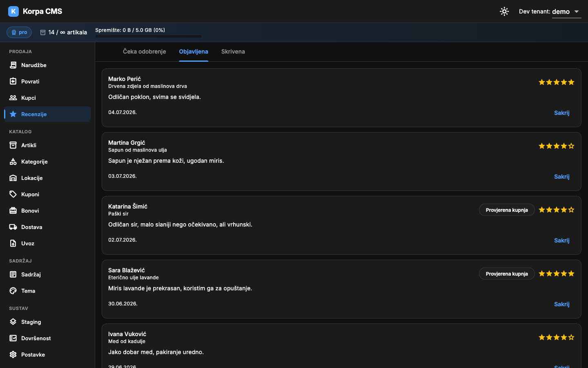The width and height of the screenshot is (588, 368).
Task: Open Sadržaj content icon in sidebar
Action: pyautogui.click(x=13, y=274)
